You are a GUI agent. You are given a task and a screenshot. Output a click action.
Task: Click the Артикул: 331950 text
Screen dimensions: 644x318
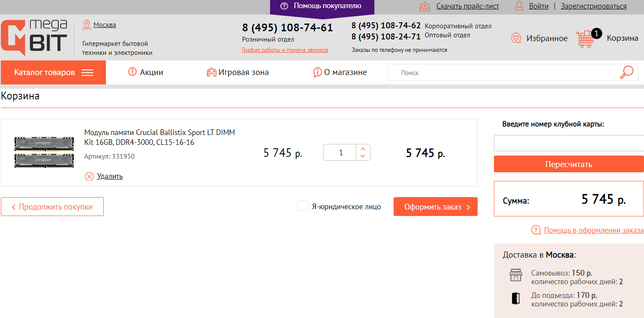tap(109, 156)
